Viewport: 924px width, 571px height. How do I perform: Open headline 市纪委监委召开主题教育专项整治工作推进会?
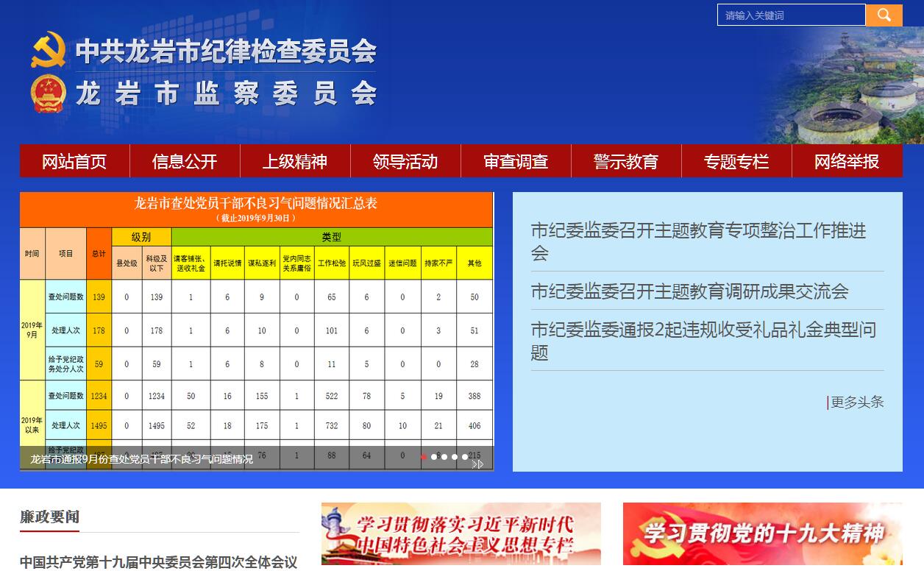[699, 241]
